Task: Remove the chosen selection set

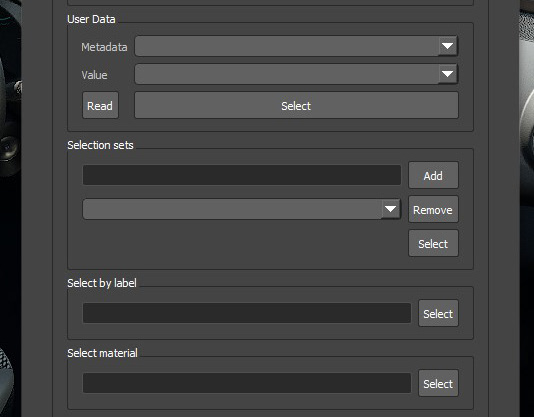Action: 433,209
